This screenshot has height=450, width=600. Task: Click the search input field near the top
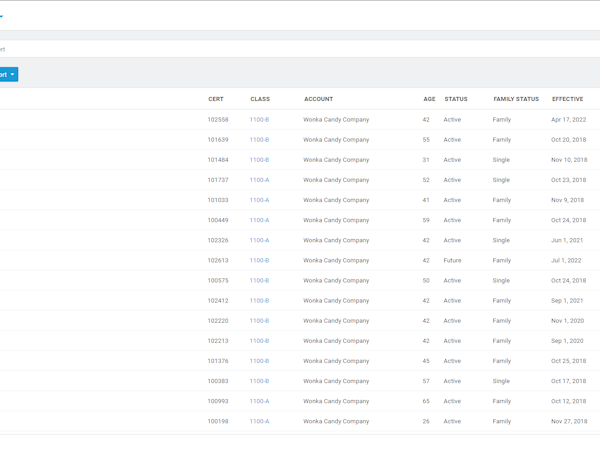click(300, 48)
